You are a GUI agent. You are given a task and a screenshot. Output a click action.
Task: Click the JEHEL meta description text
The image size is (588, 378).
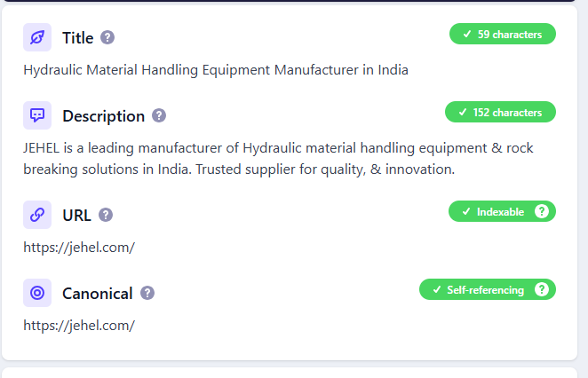click(x=278, y=158)
